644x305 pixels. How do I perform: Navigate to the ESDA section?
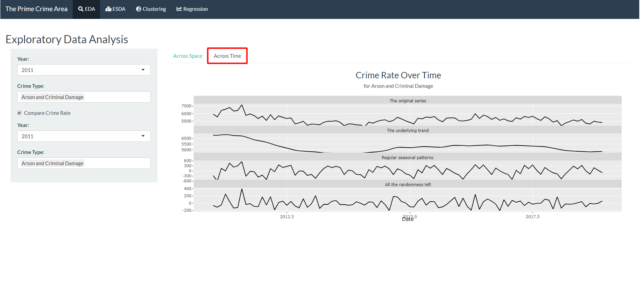click(119, 9)
